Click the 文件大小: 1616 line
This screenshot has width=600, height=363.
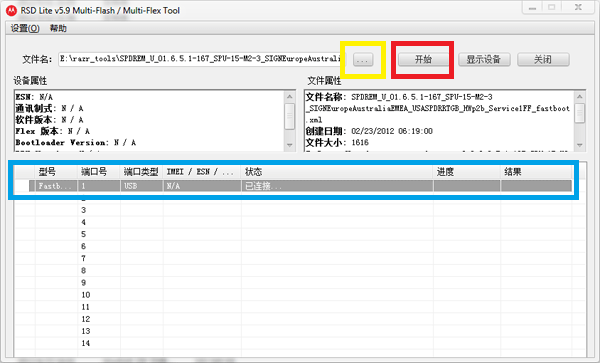click(338, 143)
